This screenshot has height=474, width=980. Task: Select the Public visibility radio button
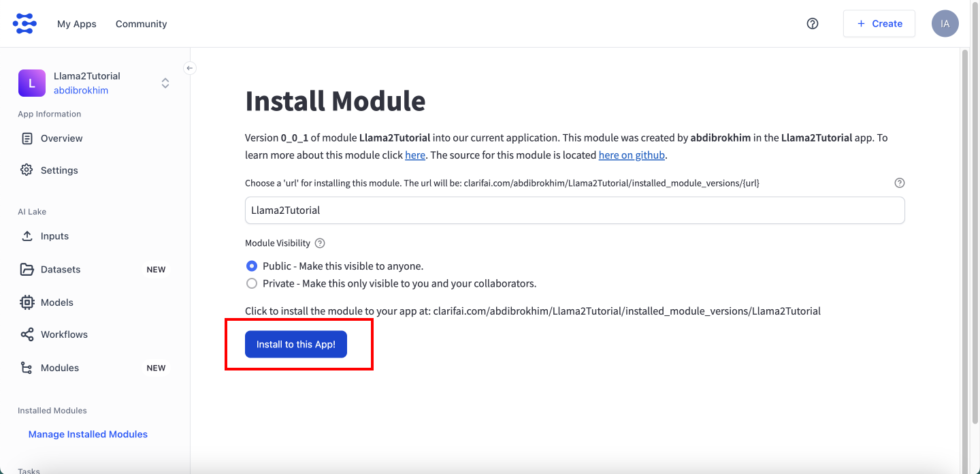tap(252, 266)
